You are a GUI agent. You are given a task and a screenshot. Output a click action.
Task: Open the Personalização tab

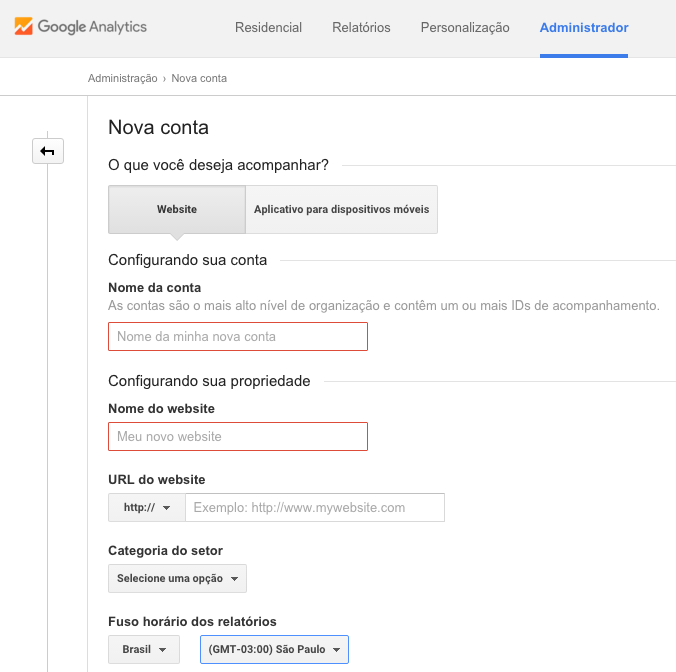pyautogui.click(x=464, y=28)
